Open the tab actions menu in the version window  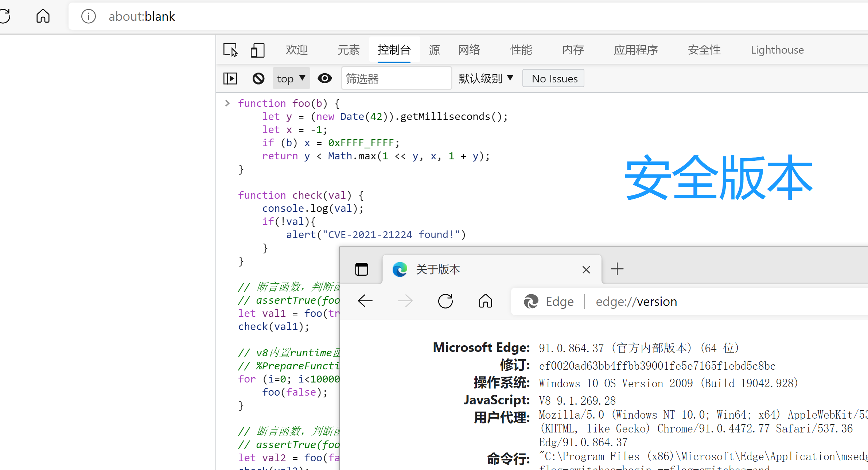(361, 269)
